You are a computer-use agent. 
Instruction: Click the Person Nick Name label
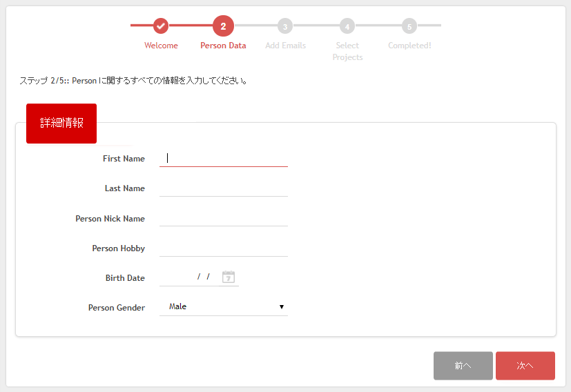[x=110, y=219]
